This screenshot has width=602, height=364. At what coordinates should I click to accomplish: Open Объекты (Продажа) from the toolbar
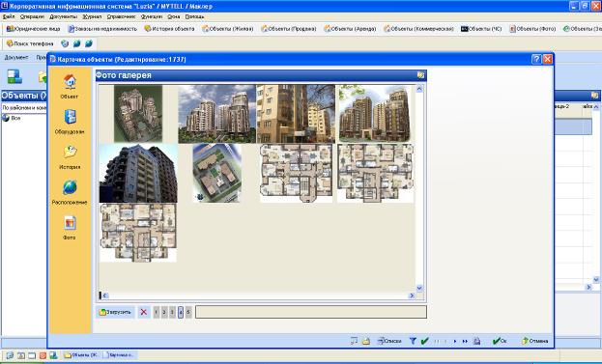[x=289, y=29]
